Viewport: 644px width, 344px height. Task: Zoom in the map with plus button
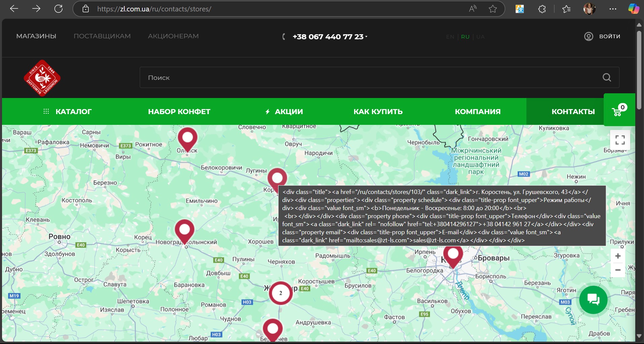coord(617,256)
